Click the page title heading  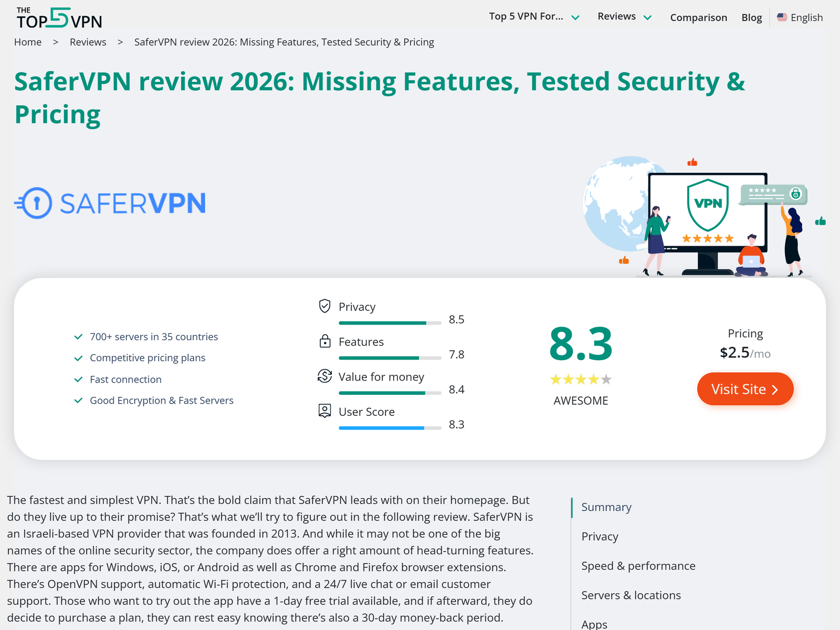point(380,98)
